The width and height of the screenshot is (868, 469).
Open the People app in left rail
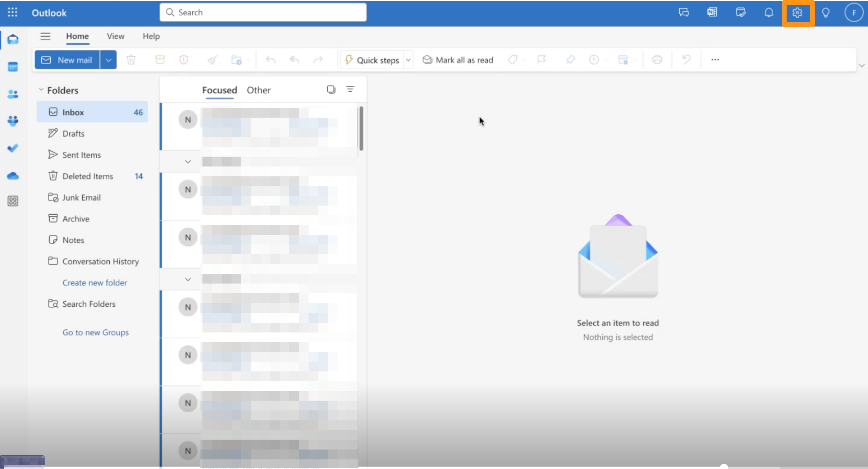tap(13, 94)
